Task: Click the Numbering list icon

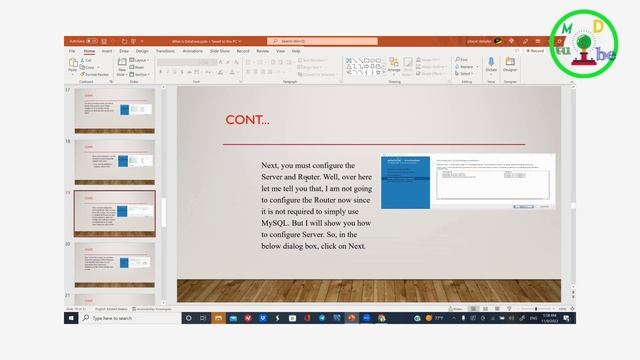Action: click(x=260, y=62)
